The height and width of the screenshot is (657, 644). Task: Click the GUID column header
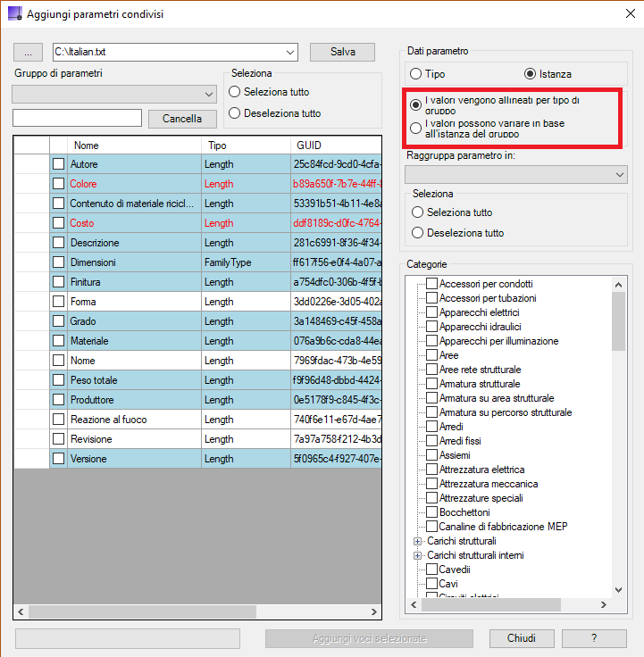pyautogui.click(x=336, y=146)
